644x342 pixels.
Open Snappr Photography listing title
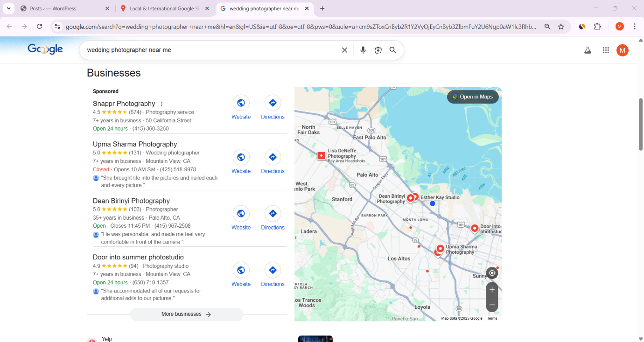click(x=124, y=104)
